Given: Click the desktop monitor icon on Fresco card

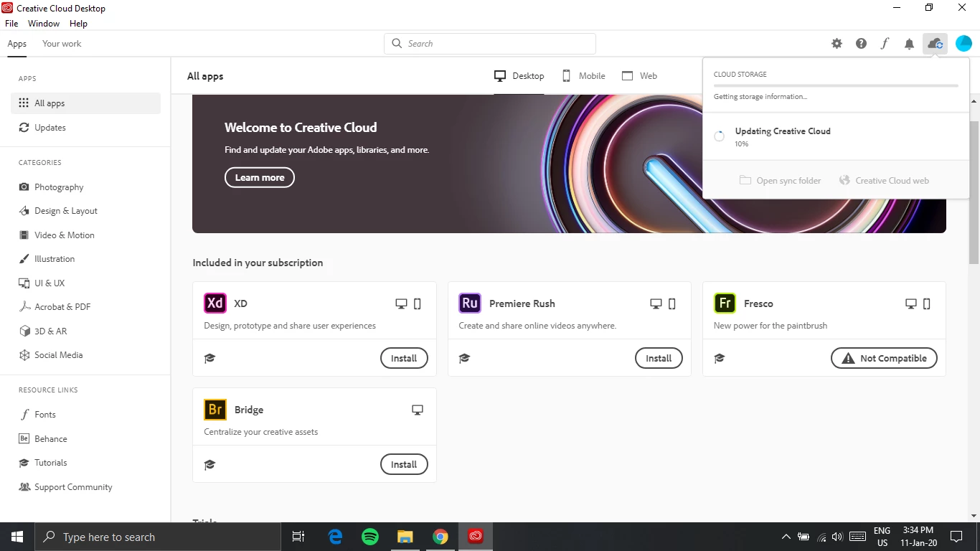Looking at the screenshot, I should (911, 304).
